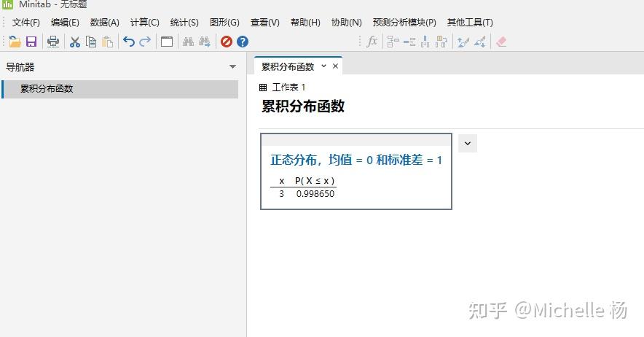Click the dialog window toolbar icon
The height and width of the screenshot is (337, 644).
coord(167,42)
